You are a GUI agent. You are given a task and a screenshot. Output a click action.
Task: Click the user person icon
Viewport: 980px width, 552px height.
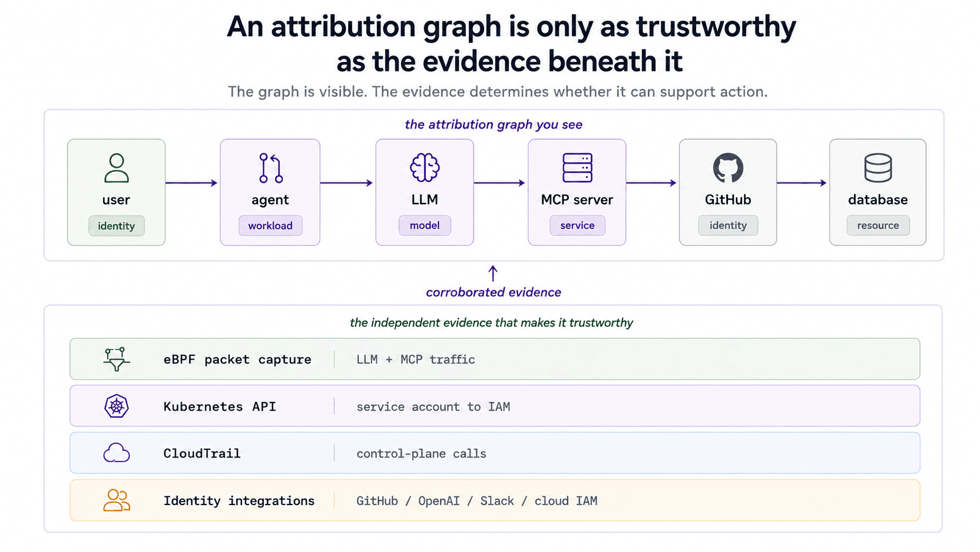pos(116,168)
